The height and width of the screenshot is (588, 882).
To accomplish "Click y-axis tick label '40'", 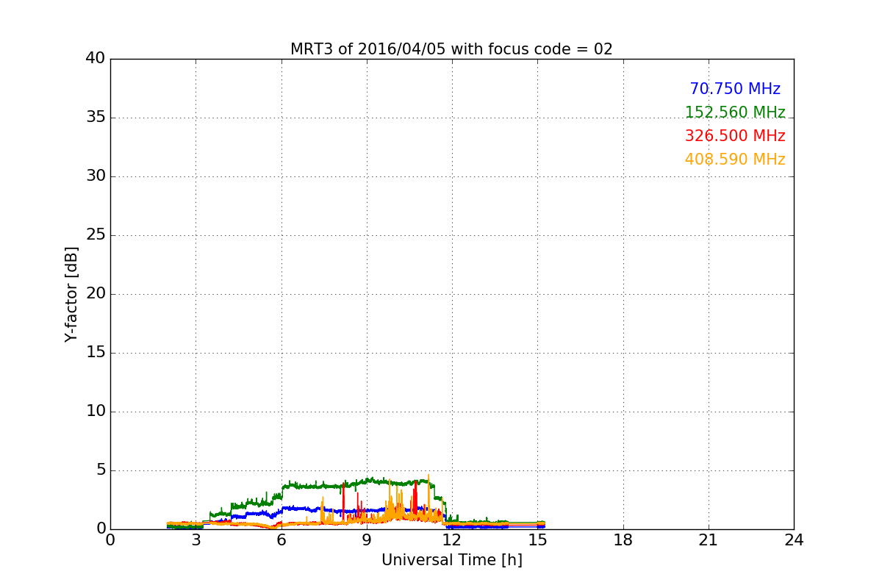I will 96,59.
